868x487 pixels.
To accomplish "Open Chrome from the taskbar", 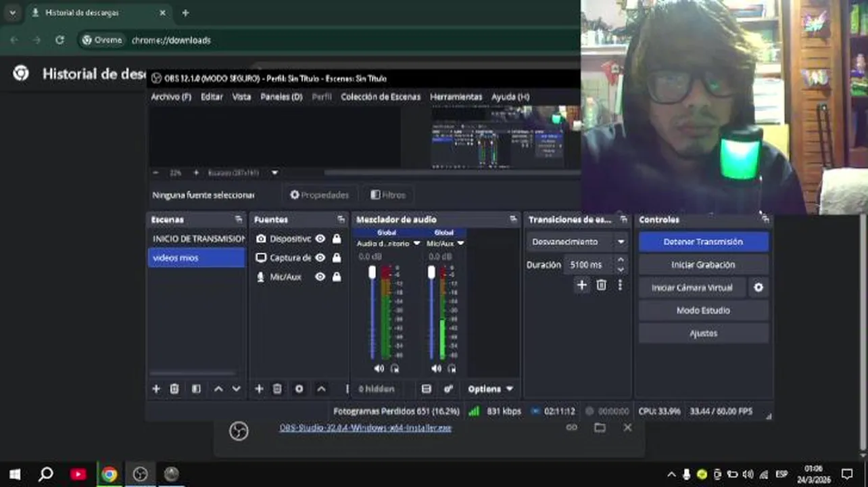I will (x=109, y=474).
